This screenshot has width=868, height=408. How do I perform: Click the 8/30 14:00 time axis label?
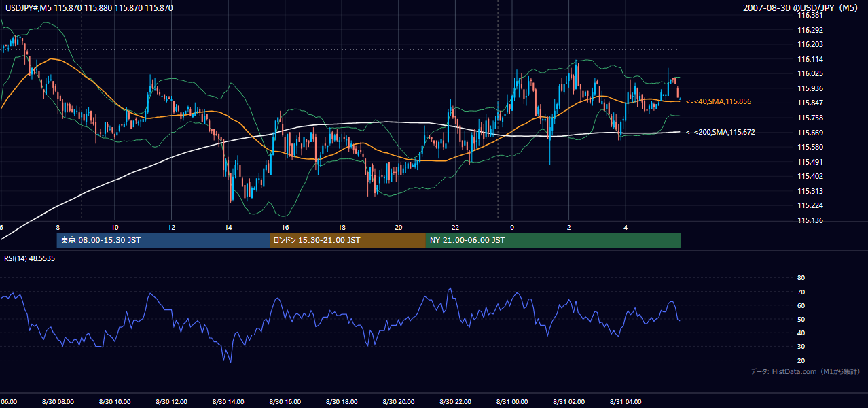pos(228,402)
